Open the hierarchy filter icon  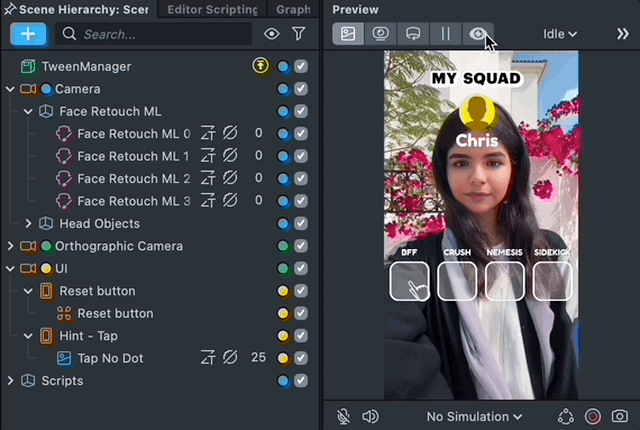pos(298,34)
